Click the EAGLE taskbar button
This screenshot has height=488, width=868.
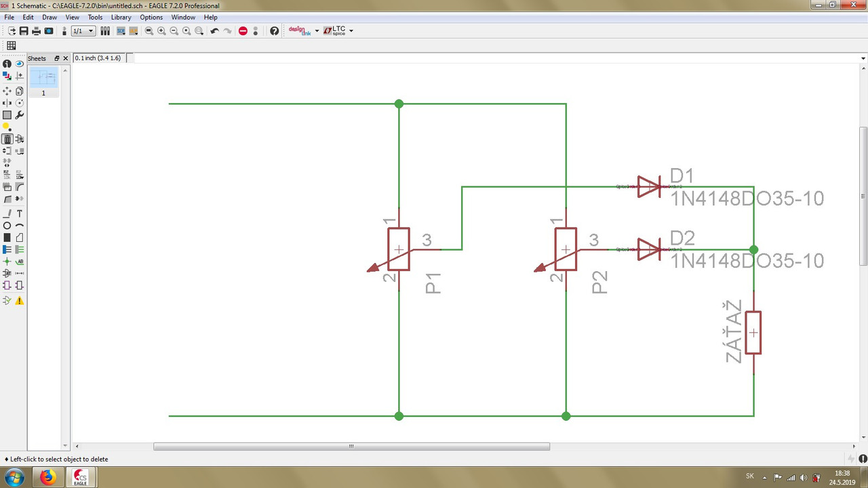[81, 477]
